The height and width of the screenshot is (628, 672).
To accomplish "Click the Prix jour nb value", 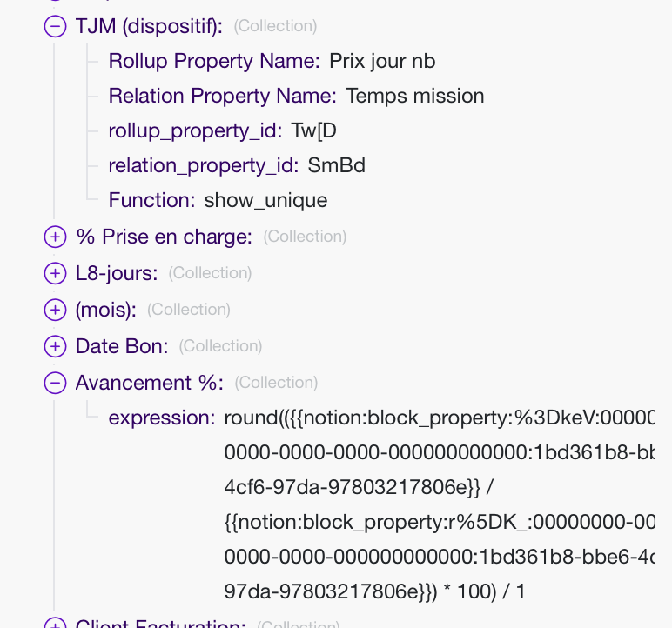I will click(x=382, y=61).
